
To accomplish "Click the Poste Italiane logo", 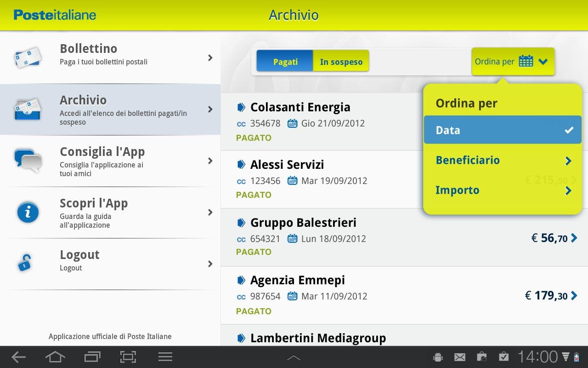I will [55, 15].
